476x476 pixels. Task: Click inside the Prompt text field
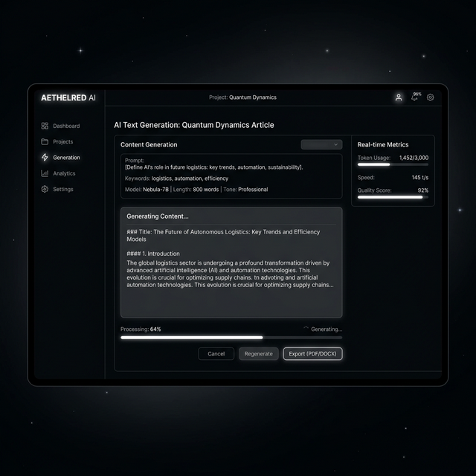[231, 176]
